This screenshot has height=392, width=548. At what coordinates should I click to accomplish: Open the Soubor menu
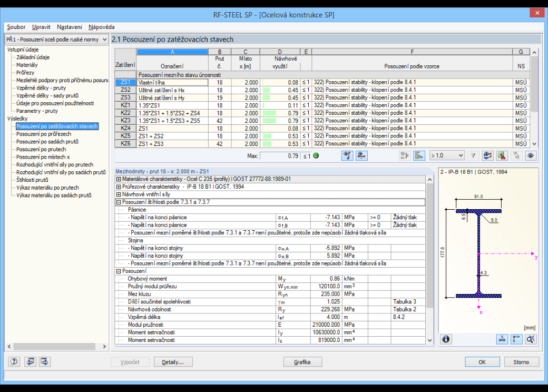pyautogui.click(x=16, y=27)
